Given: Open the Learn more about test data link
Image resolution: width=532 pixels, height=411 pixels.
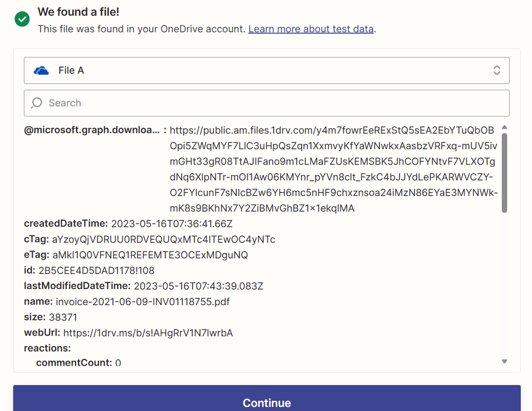Looking at the screenshot, I should [x=311, y=29].
